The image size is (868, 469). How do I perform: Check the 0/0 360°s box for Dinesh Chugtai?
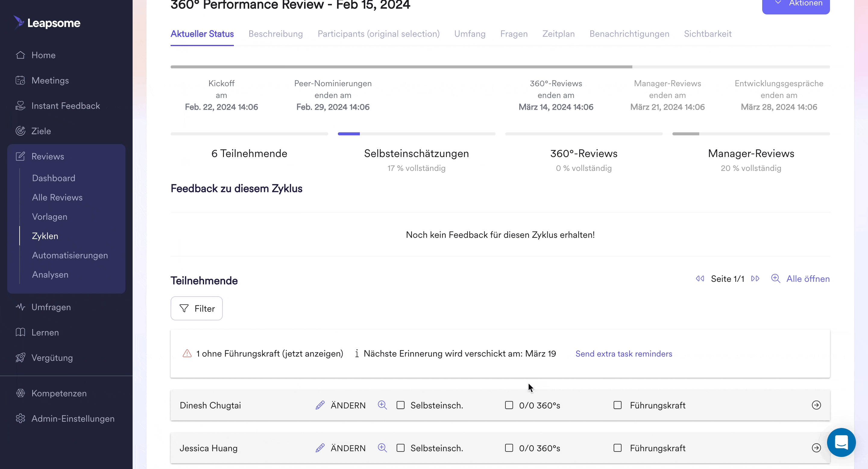(x=509, y=405)
